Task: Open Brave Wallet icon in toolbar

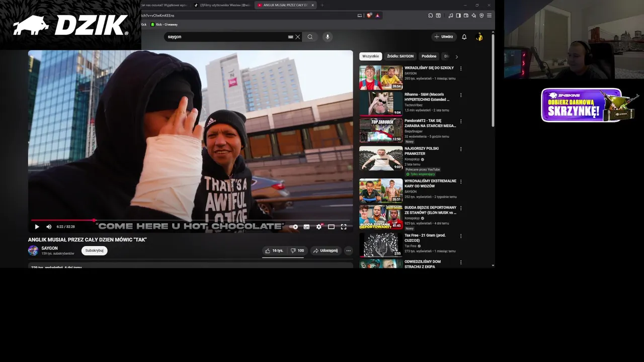Action: tap(465, 16)
